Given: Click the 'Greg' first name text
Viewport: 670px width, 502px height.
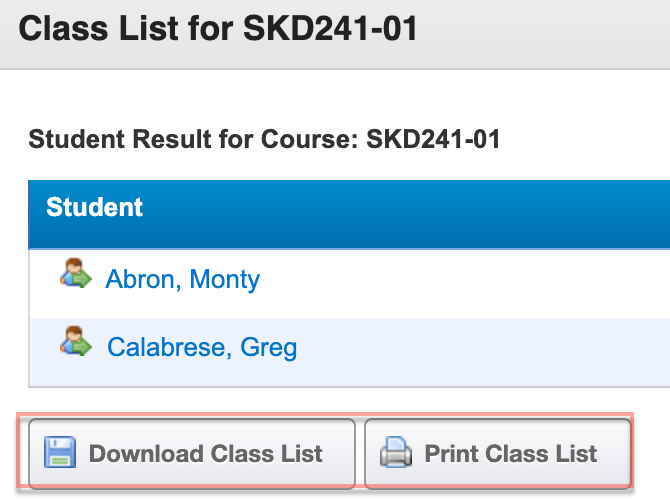Looking at the screenshot, I should [x=268, y=347].
